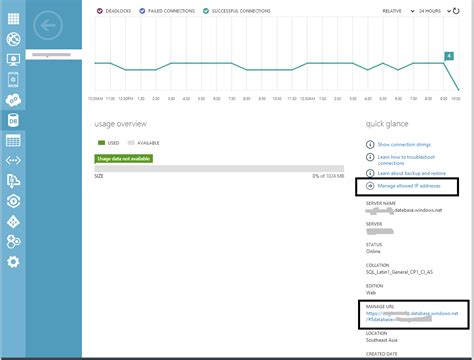Click info icon beside Learn about backup

370,173
